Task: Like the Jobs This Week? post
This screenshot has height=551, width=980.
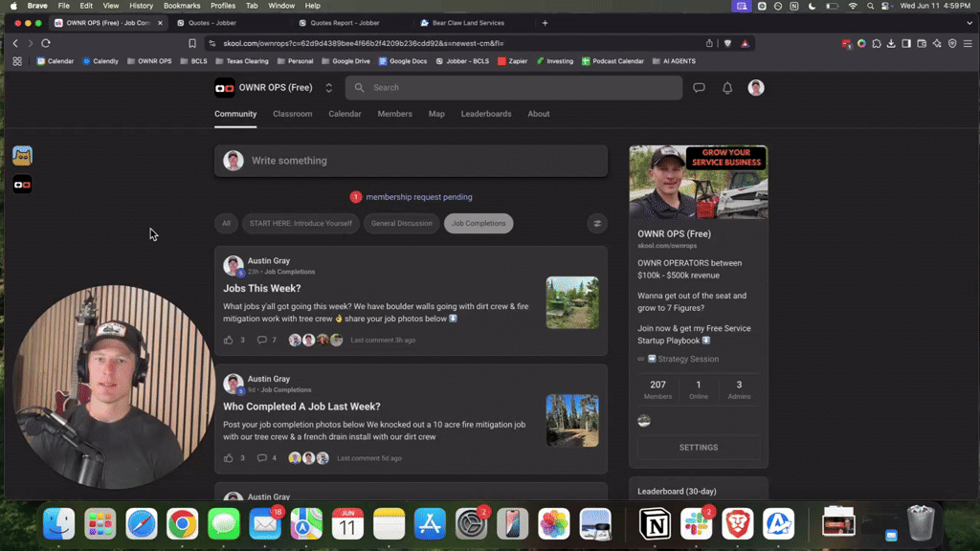Action: 228,340
